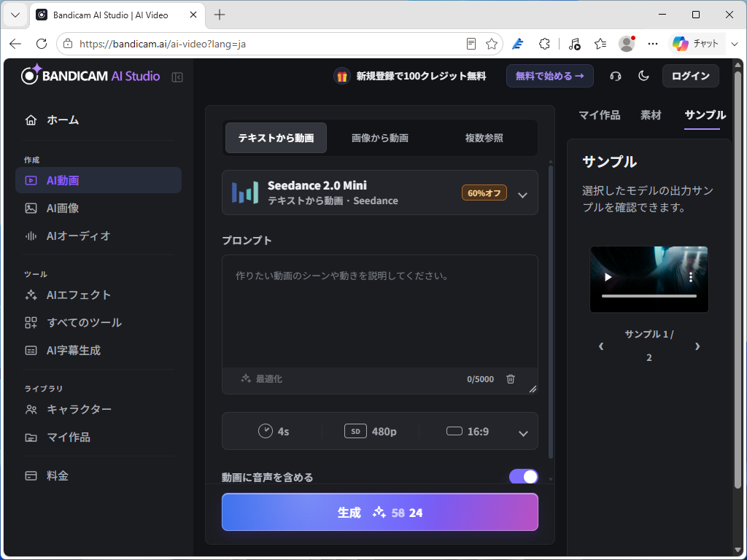Open Copilot チャット button
The height and width of the screenshot is (560, 747).
[x=695, y=44]
